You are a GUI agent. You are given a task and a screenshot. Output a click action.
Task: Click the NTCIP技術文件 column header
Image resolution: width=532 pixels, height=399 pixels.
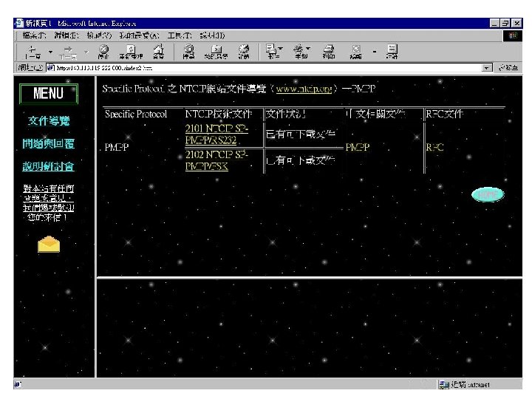point(219,114)
